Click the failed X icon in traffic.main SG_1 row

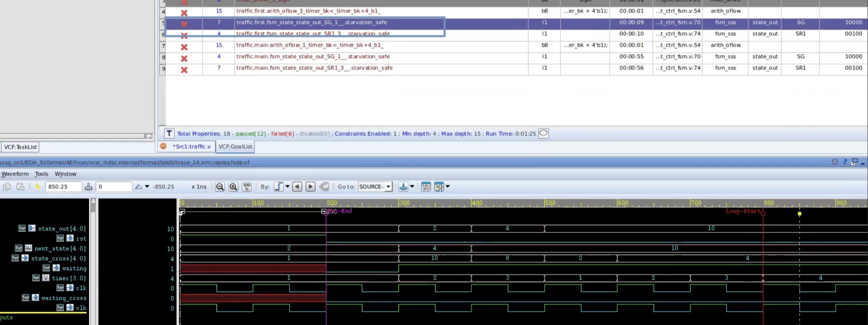tap(184, 59)
